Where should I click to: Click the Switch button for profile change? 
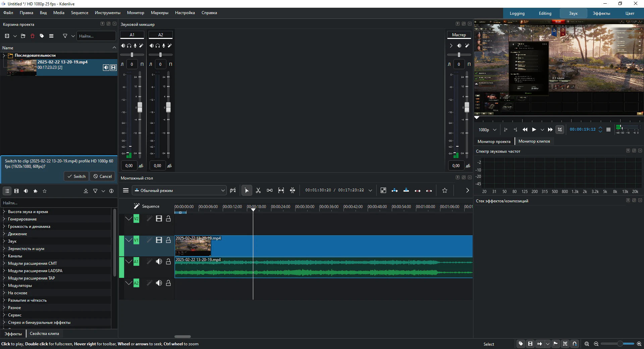[76, 177]
